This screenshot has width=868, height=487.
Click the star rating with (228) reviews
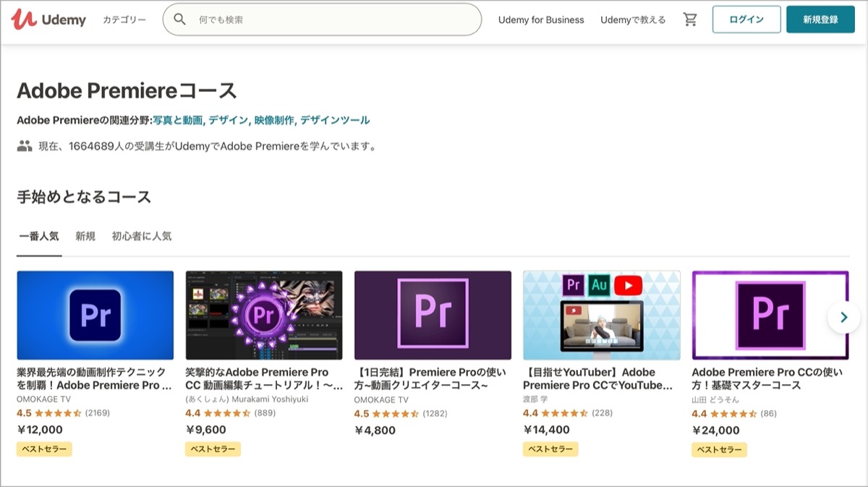(568, 413)
